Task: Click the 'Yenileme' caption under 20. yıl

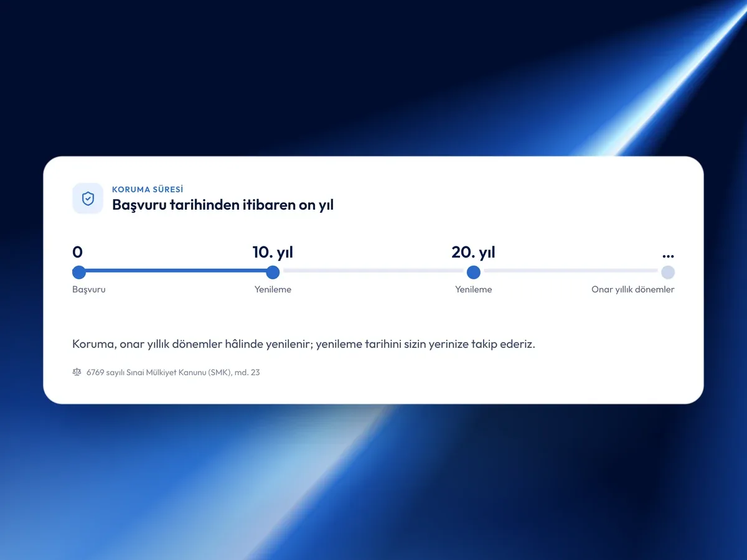Action: pos(474,289)
